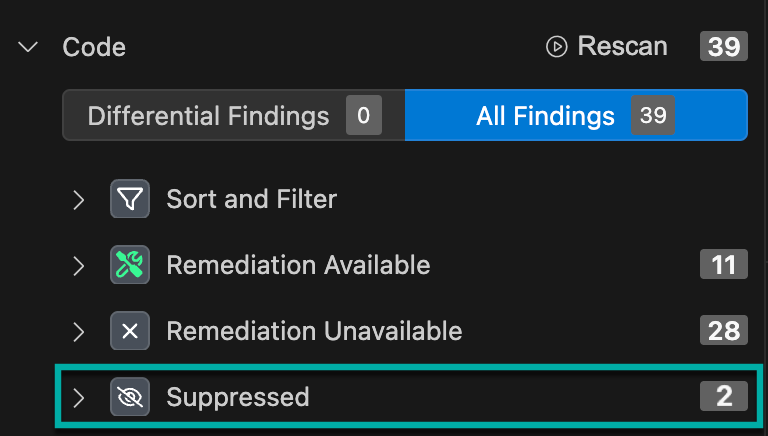768x436 pixels.
Task: Open the Suppressed tree item label
Action: pyautogui.click(x=238, y=397)
